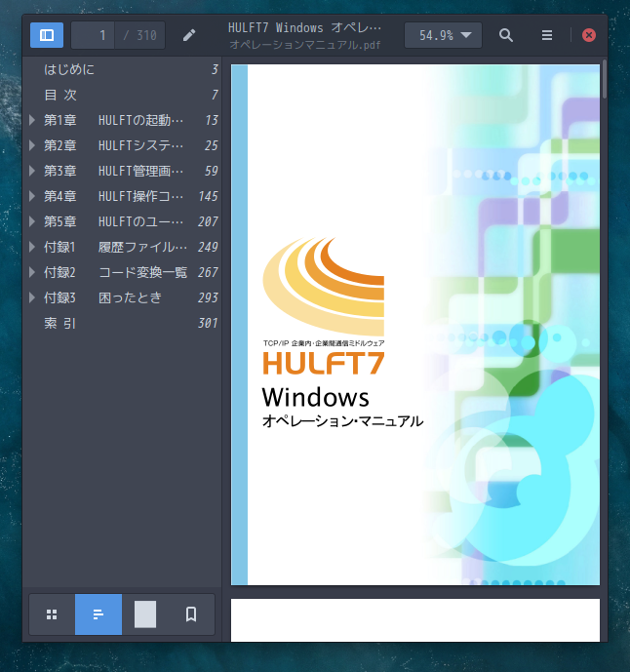This screenshot has width=630, height=672.
Task: Expand the 第1章 outline entry
Action: (x=32, y=120)
